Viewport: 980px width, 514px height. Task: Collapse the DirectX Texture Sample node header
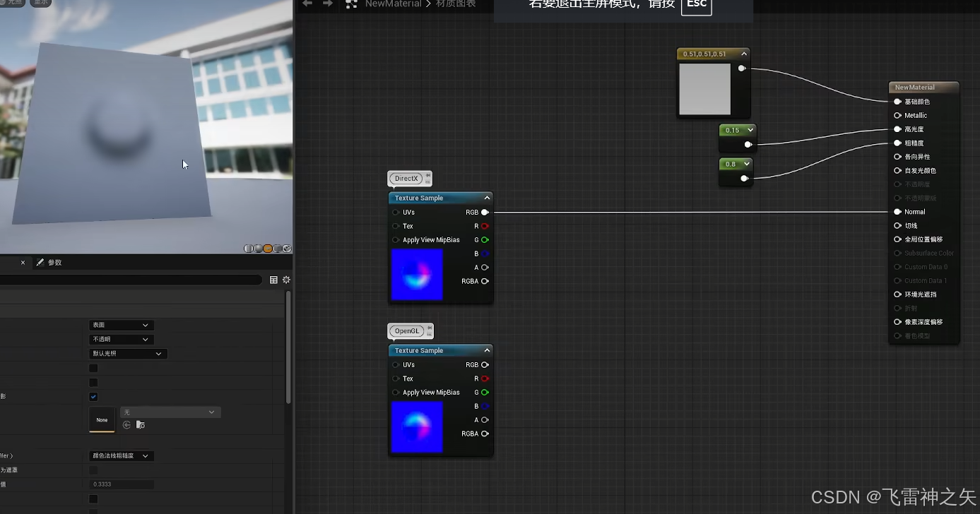pyautogui.click(x=487, y=198)
